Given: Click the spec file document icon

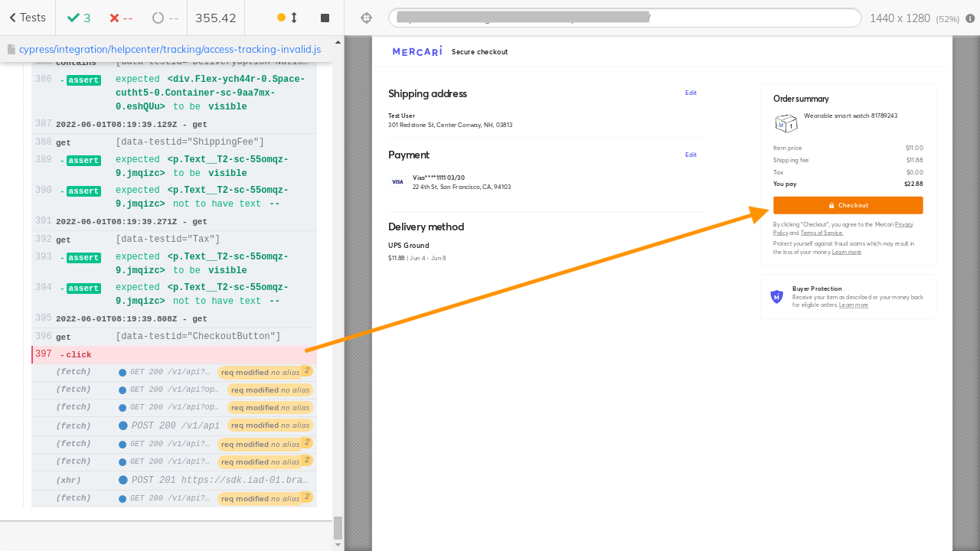Looking at the screenshot, I should point(11,49).
